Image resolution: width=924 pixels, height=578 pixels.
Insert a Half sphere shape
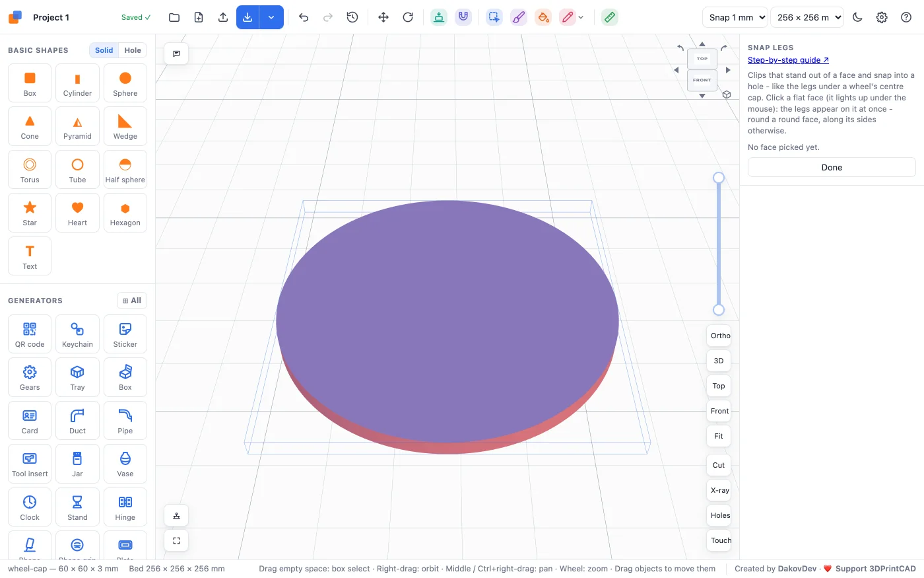pos(125,170)
